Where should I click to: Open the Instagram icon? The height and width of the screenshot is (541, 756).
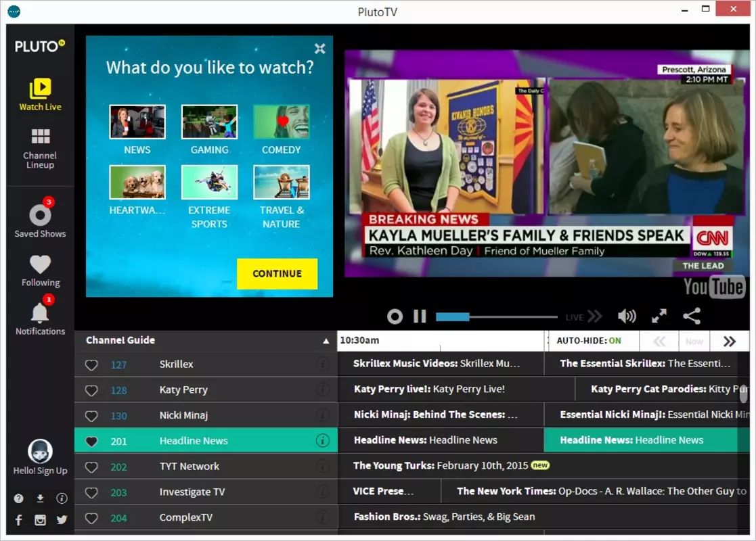coord(40,520)
